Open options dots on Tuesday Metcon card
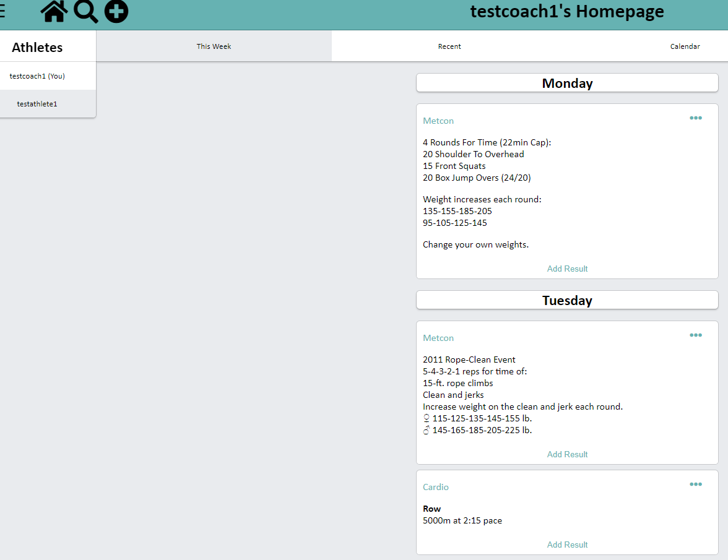Viewport: 728px width, 560px height. point(696,335)
